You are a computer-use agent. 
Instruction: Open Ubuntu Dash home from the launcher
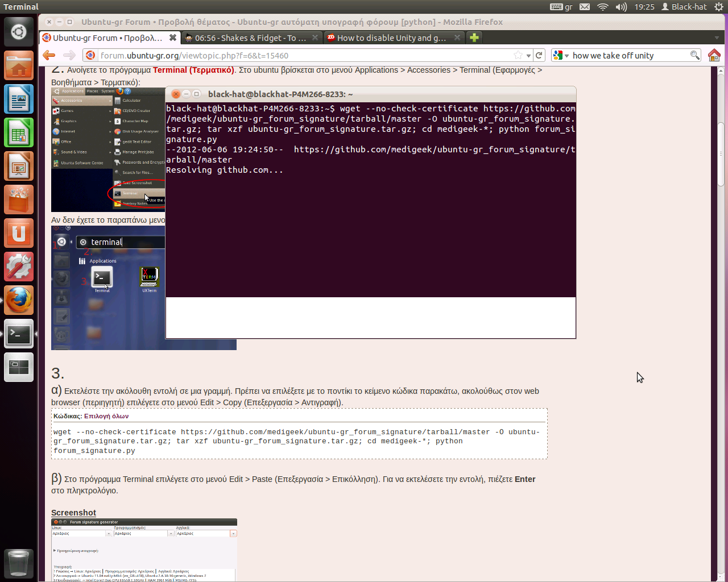tap(19, 32)
